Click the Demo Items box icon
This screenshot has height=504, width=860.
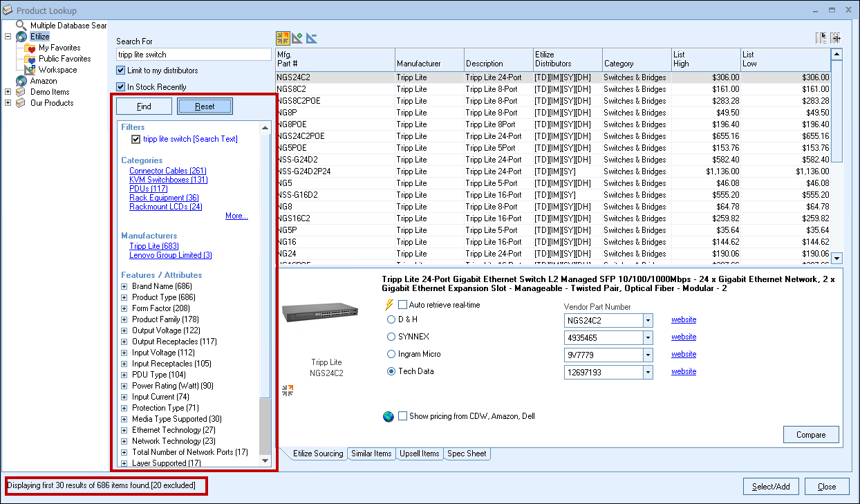pyautogui.click(x=21, y=92)
